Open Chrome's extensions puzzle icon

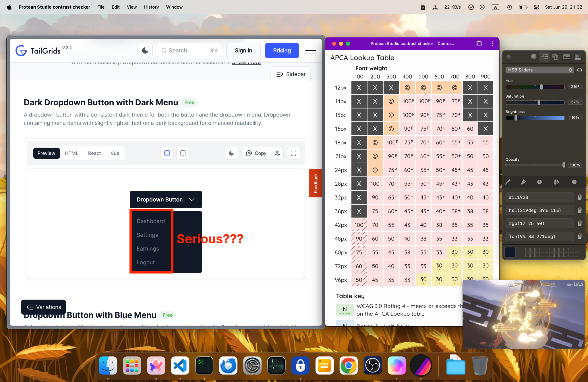479,44
